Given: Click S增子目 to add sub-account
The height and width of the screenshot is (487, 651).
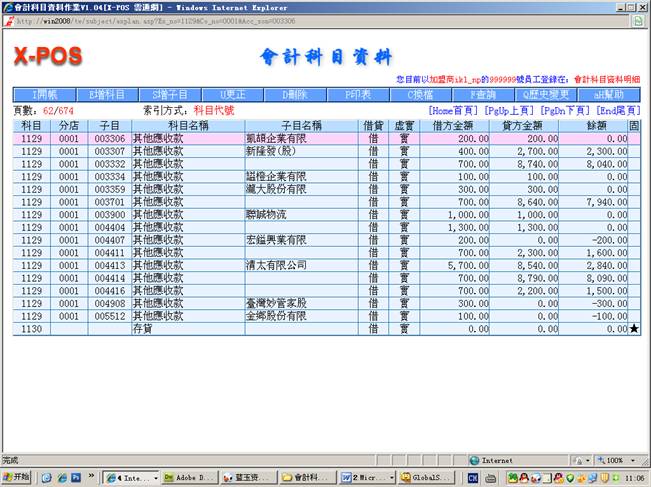Looking at the screenshot, I should 172,94.
